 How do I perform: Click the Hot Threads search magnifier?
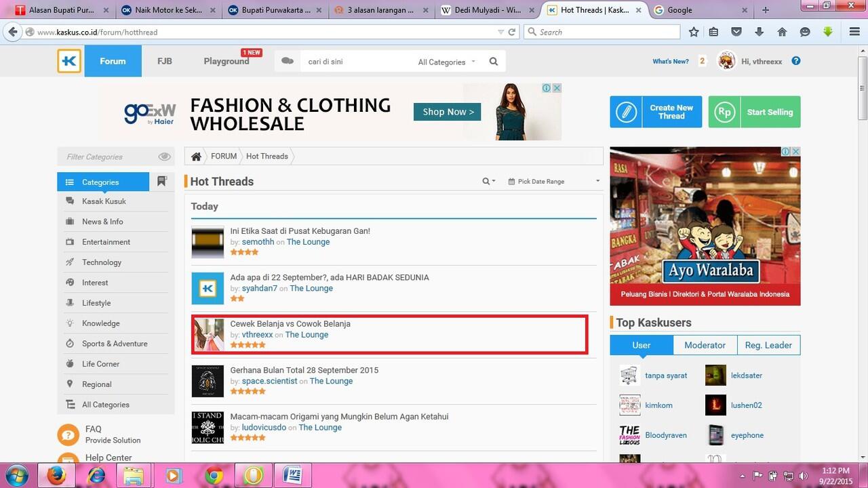click(486, 182)
